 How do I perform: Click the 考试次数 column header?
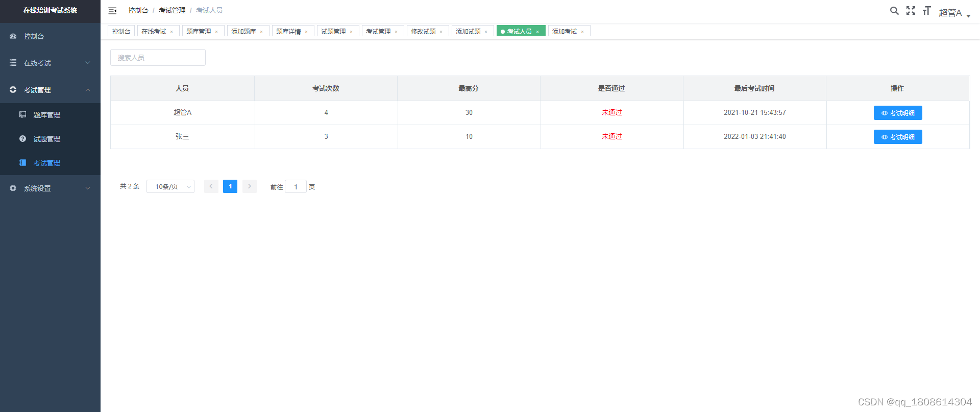(326, 88)
